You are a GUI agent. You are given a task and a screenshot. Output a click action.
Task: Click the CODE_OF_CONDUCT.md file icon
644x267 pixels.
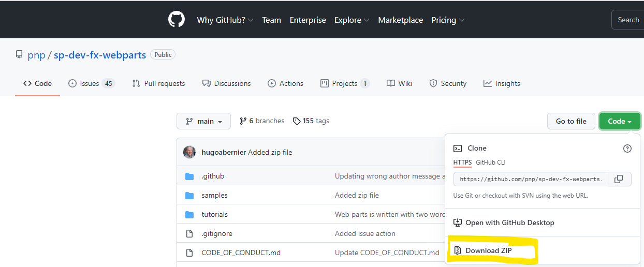(x=189, y=253)
